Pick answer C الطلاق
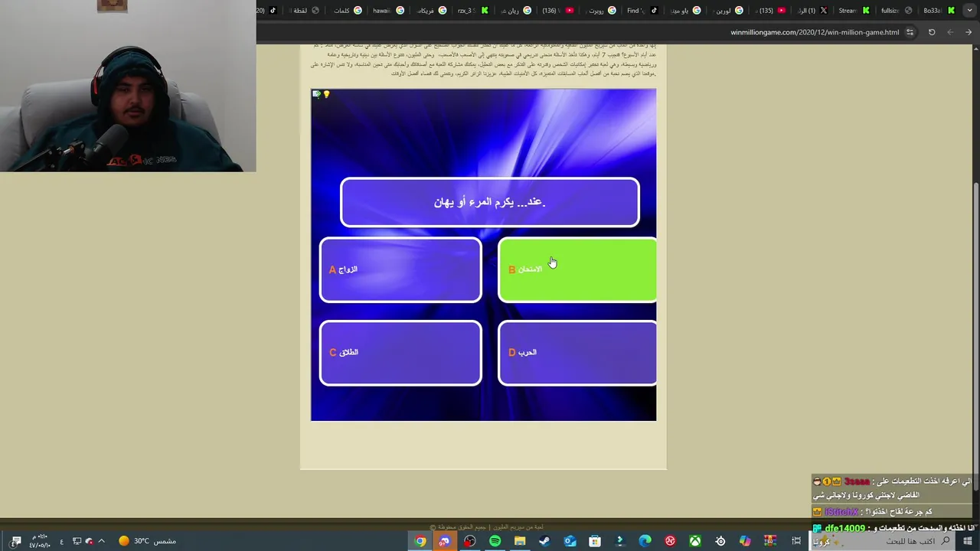The image size is (980, 551). [400, 353]
